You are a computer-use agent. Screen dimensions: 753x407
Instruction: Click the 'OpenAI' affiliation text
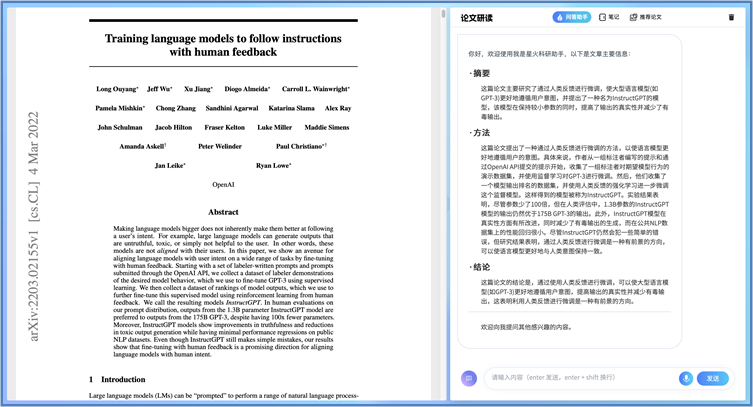click(x=223, y=184)
